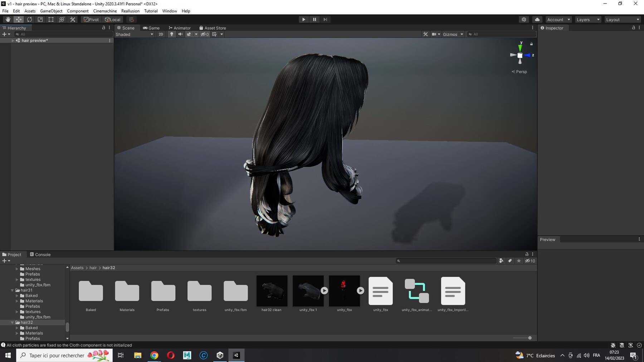The height and width of the screenshot is (362, 644).
Task: Lock the scene gizmo rotation
Action: tap(531, 44)
